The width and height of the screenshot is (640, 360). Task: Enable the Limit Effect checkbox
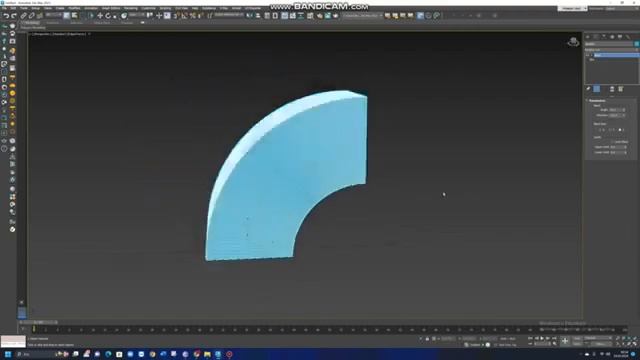tap(612, 142)
